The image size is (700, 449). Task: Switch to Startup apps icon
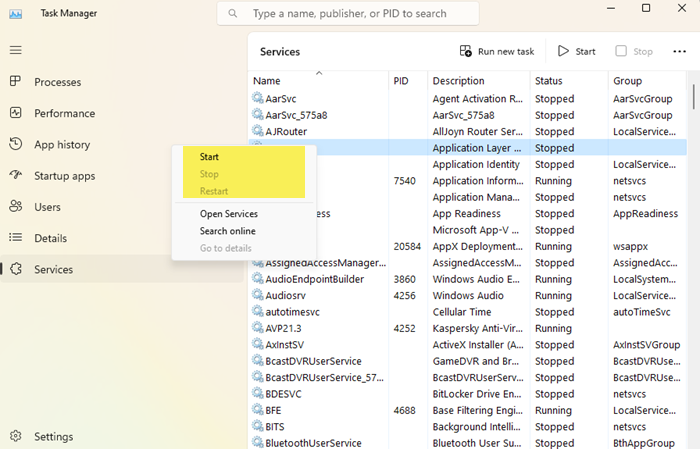(x=15, y=176)
